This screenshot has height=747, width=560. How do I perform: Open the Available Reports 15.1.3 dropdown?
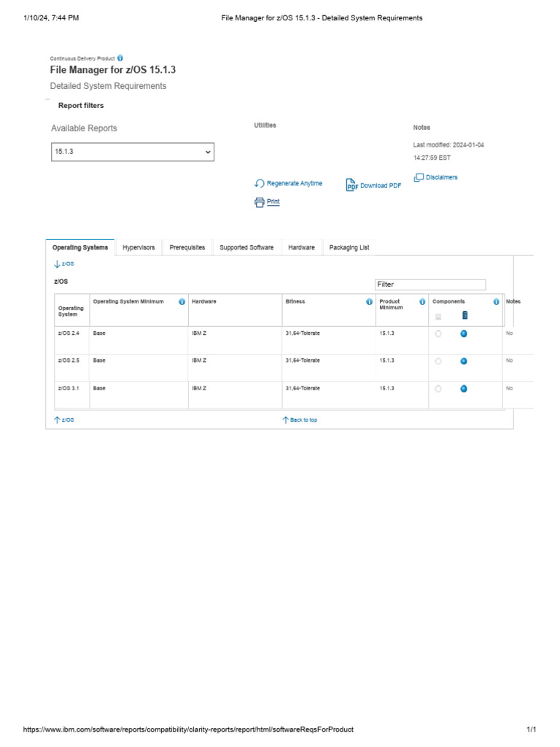click(133, 152)
